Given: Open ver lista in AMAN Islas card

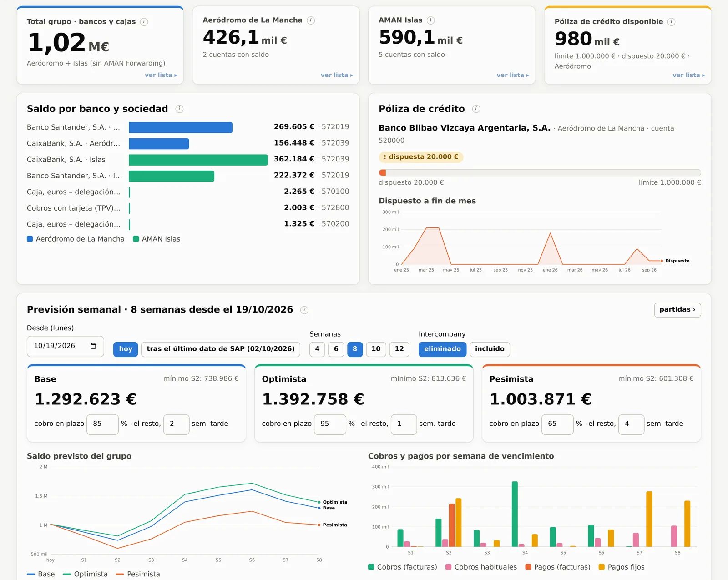Looking at the screenshot, I should coord(513,75).
